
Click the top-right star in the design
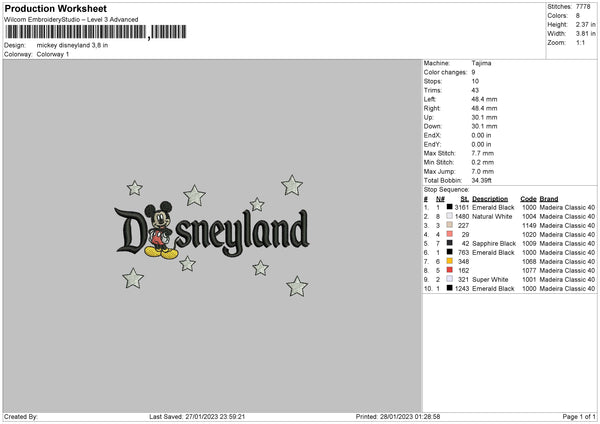tap(292, 186)
